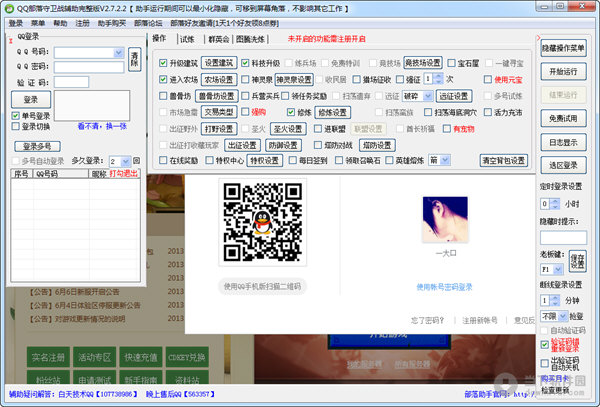Uncheck the 进入农场 checkbox
Image resolution: width=600 pixels, height=407 pixels.
click(163, 79)
